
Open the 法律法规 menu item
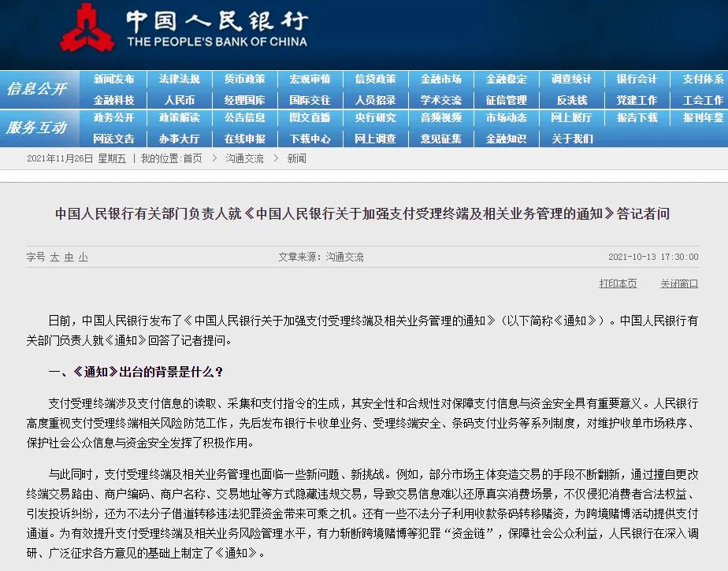(179, 80)
